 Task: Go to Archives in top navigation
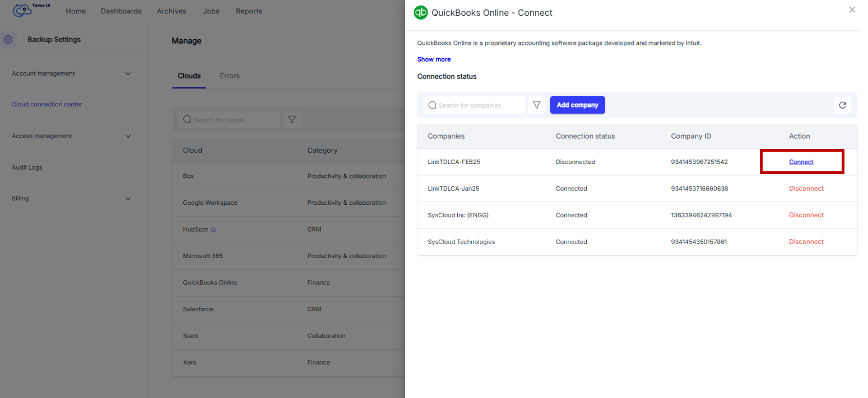coord(171,11)
